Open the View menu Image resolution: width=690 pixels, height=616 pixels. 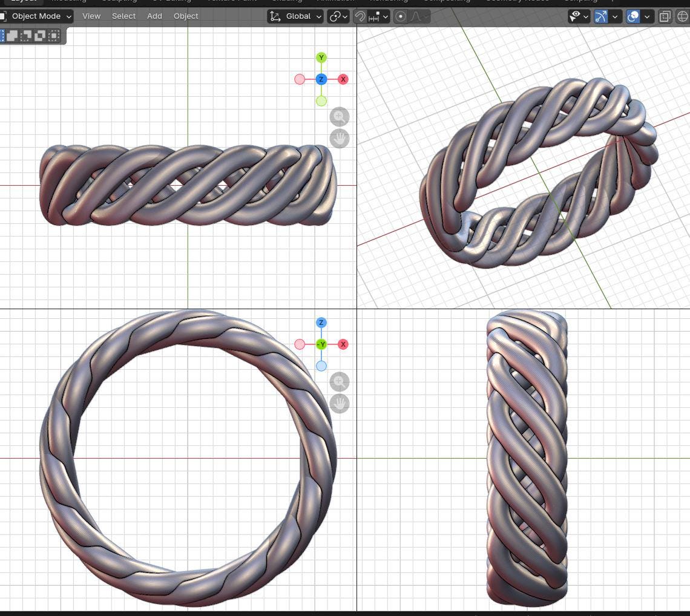[91, 16]
